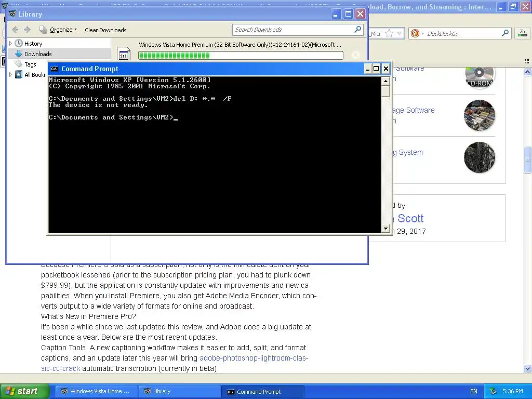The image size is (532, 399).
Task: Click browser page scrollbar up arrow
Action: coord(527,72)
